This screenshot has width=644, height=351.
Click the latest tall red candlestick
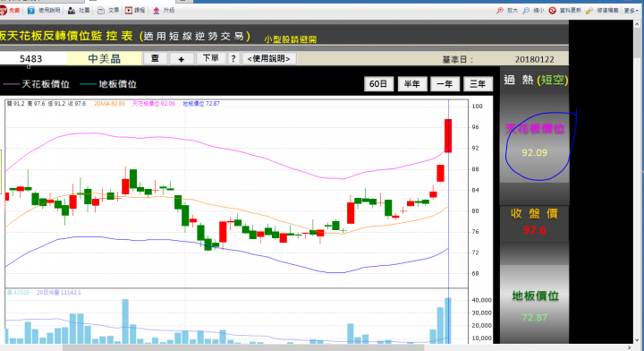448,135
